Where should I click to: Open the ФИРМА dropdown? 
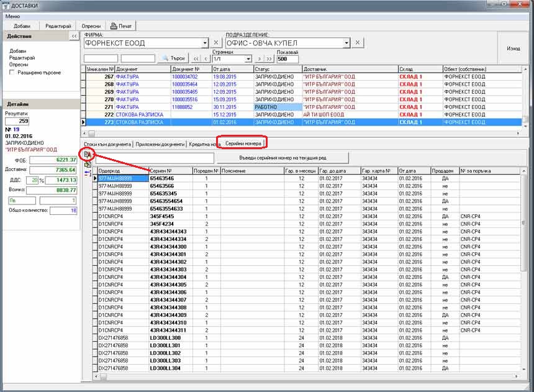[205, 43]
